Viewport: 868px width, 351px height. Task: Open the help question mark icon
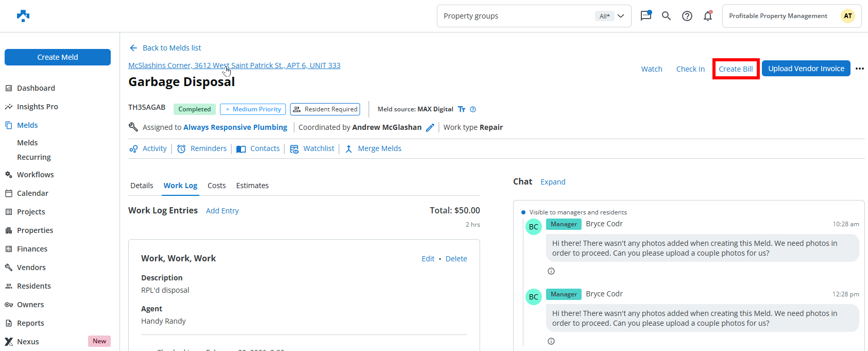(687, 16)
